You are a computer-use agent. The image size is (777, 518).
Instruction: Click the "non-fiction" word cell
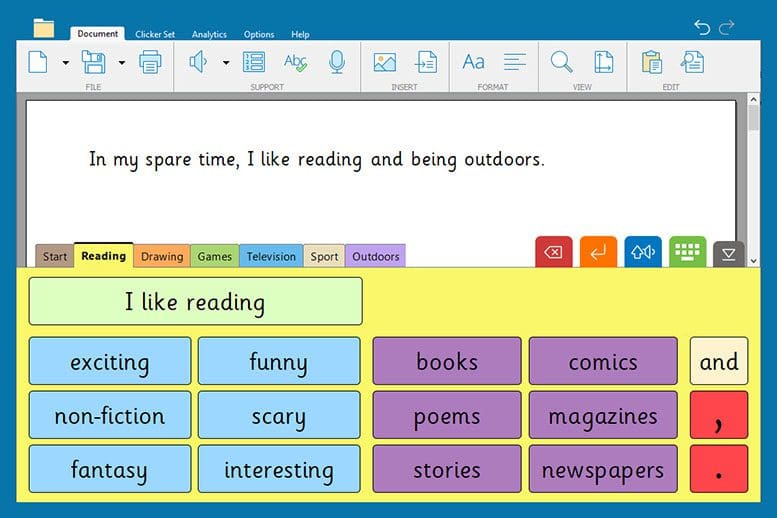110,415
